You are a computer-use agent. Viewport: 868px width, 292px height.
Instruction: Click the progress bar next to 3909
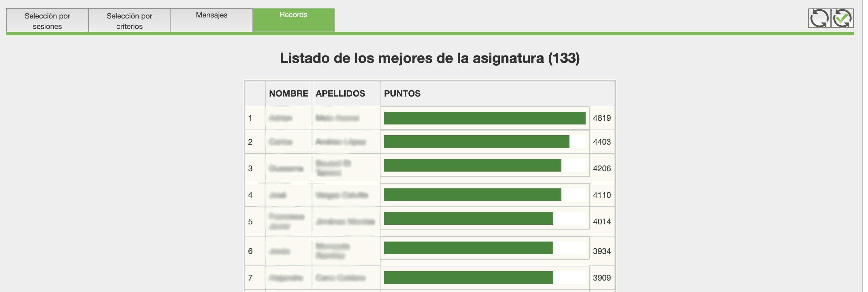(x=468, y=278)
